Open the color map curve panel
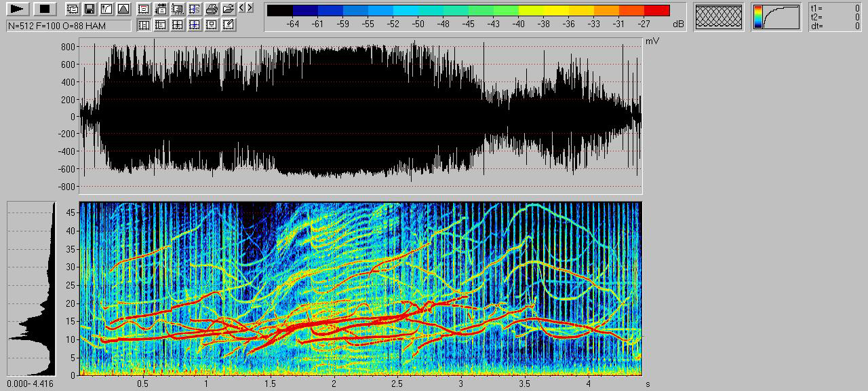The image size is (868, 391). tap(776, 17)
